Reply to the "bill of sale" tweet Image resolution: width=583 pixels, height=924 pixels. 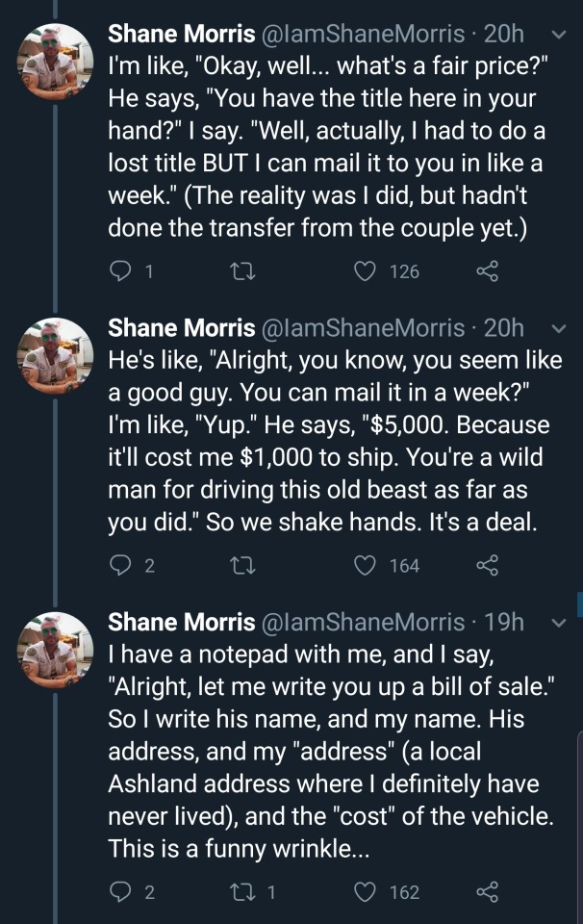coord(119,891)
